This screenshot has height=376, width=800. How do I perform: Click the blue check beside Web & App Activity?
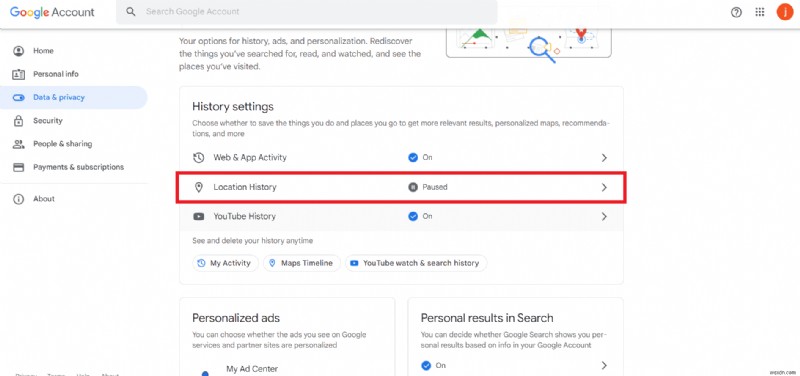pyautogui.click(x=413, y=158)
